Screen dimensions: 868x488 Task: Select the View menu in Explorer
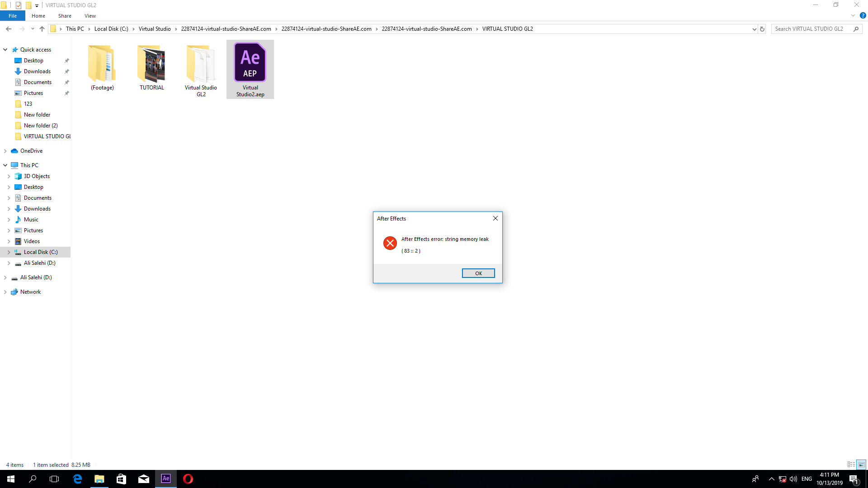[90, 16]
